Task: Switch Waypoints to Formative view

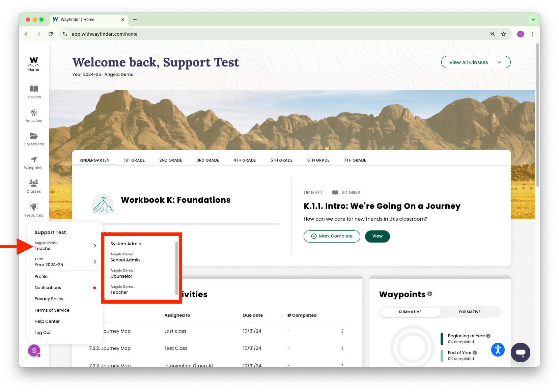Action: click(470, 312)
